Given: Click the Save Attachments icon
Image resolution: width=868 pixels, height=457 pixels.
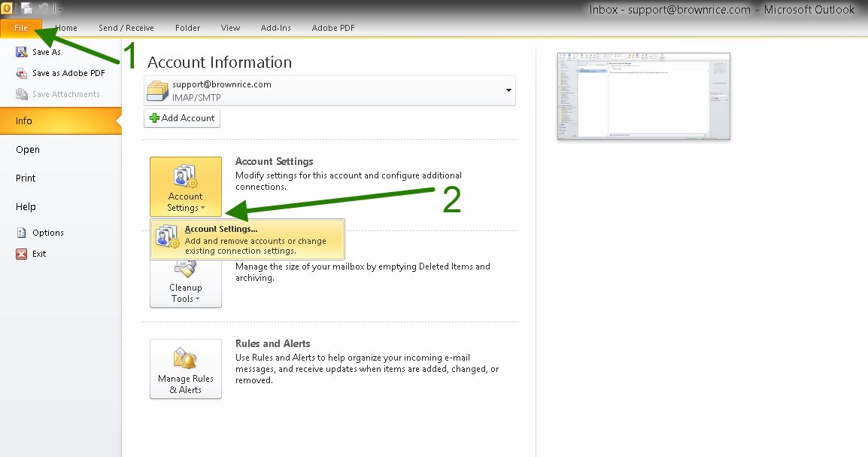Looking at the screenshot, I should pos(22,94).
